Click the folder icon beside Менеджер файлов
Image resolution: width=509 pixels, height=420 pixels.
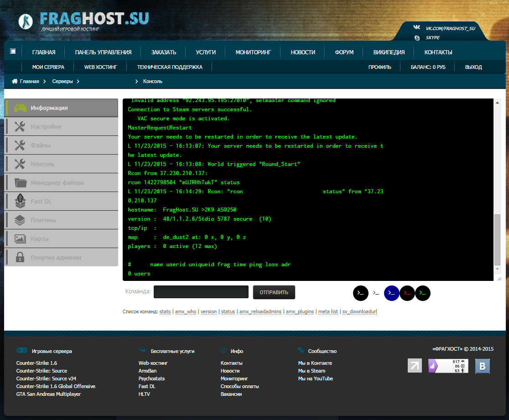pos(20,183)
